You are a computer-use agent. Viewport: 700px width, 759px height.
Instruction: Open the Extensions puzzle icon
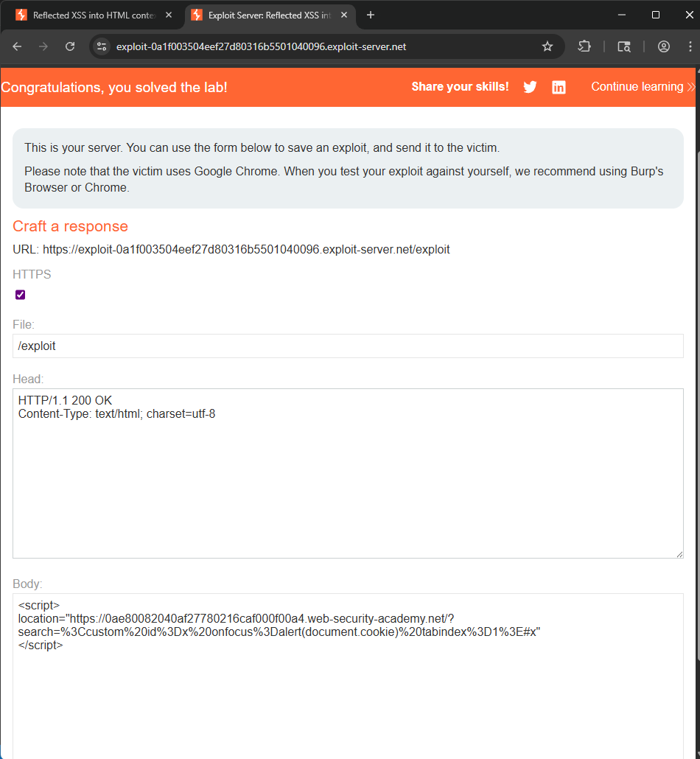[x=584, y=46]
